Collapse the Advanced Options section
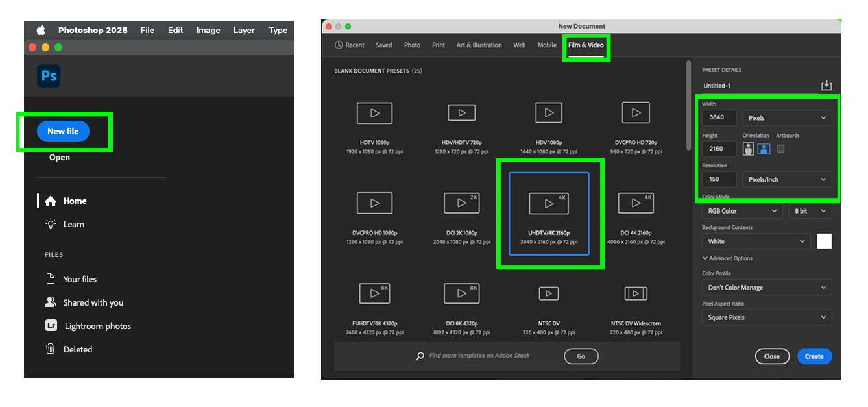868x407 pixels. point(727,258)
